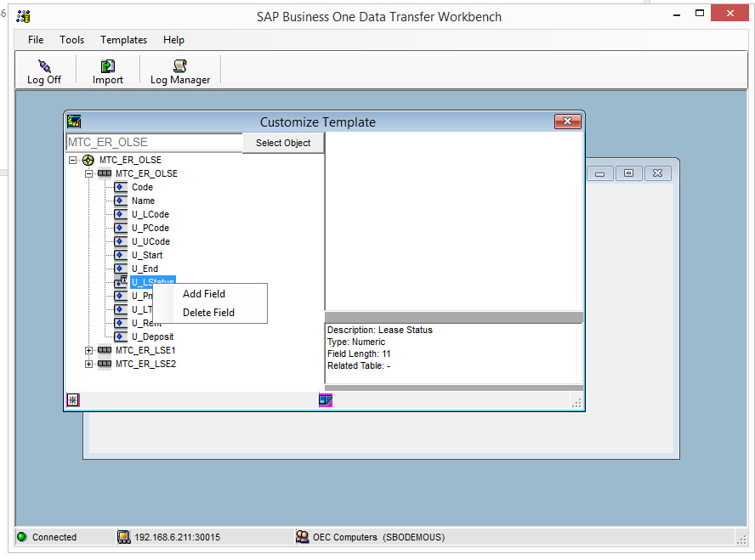Screen dimensions: 755x560
Task: Open the Tools menu
Action: click(x=71, y=40)
